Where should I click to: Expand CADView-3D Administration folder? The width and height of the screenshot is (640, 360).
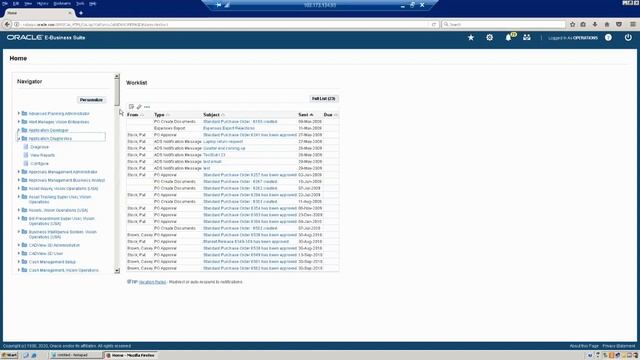(18, 245)
